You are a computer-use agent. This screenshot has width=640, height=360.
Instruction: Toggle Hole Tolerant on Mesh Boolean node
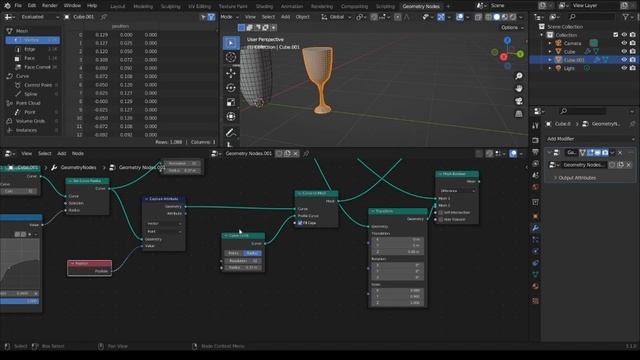pos(441,220)
